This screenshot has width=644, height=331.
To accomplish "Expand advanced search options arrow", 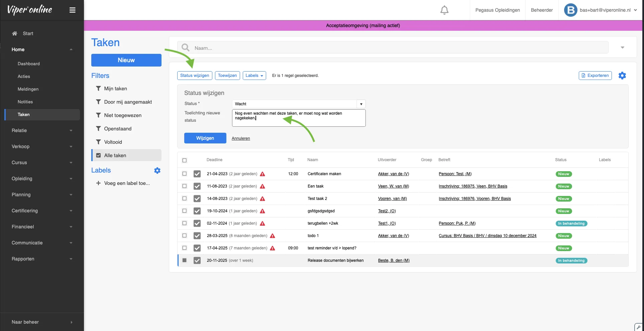I will click(622, 47).
